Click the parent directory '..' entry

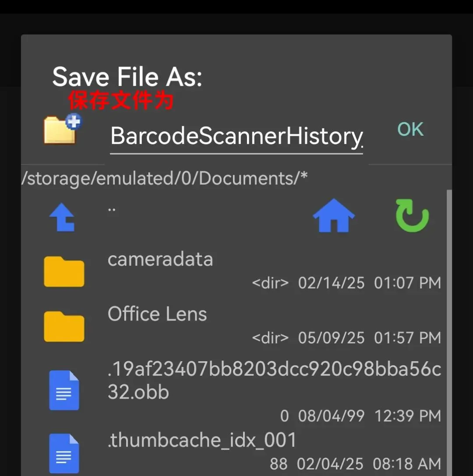tap(112, 209)
